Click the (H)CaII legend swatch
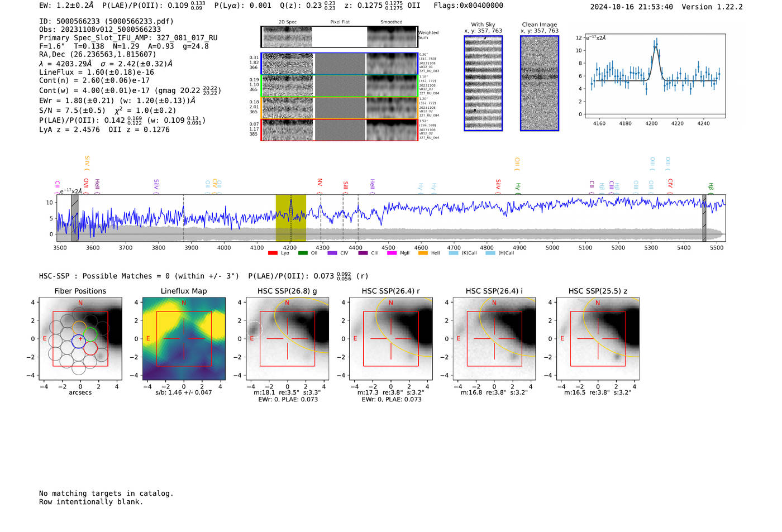The width and height of the screenshot is (782, 532). point(490,253)
